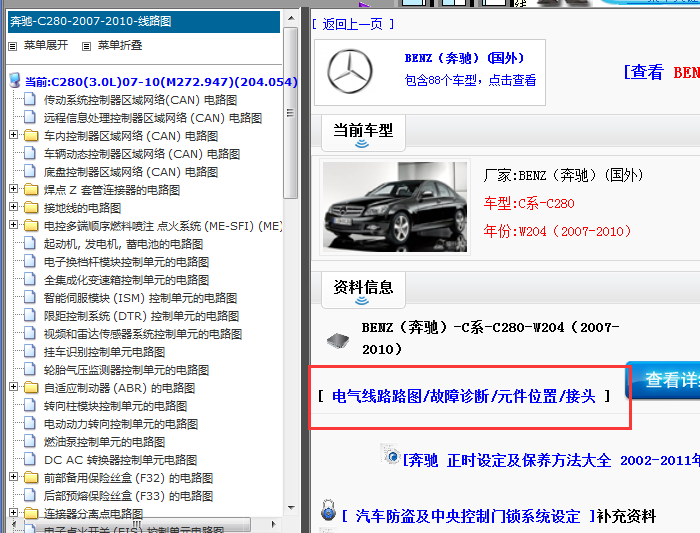
Task: Open 电气线路路图/故障诊断/元件位置/接头 link
Action: tap(464, 396)
